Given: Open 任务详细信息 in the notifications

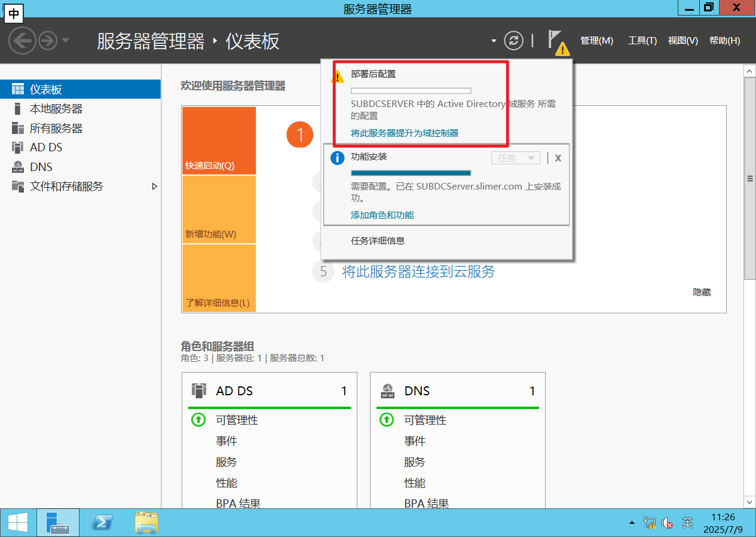Looking at the screenshot, I should pyautogui.click(x=378, y=240).
